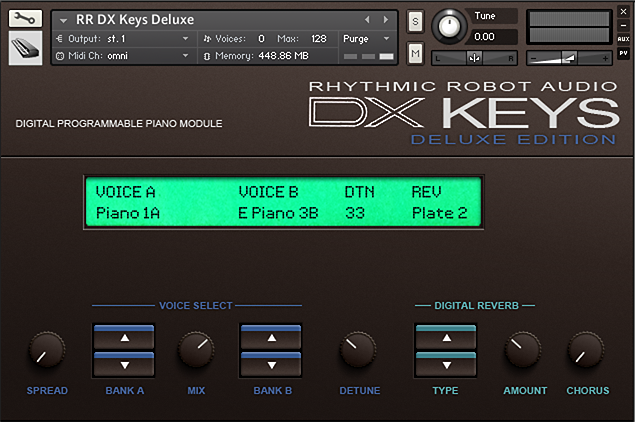The image size is (635, 422).
Task: Toggle the Solo S button
Action: click(415, 21)
